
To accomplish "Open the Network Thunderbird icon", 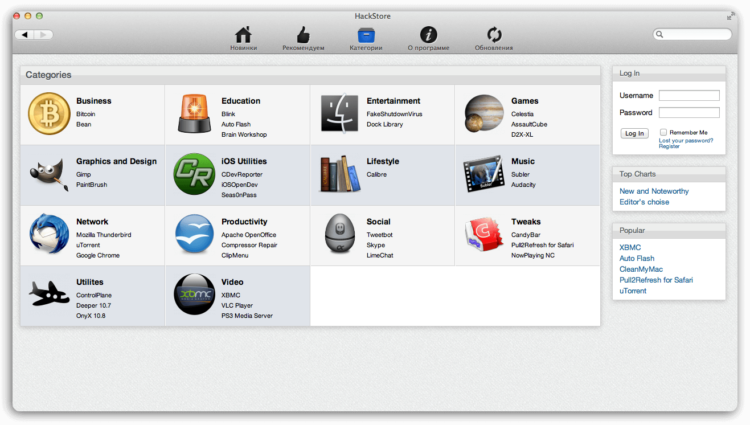I will pos(49,234).
